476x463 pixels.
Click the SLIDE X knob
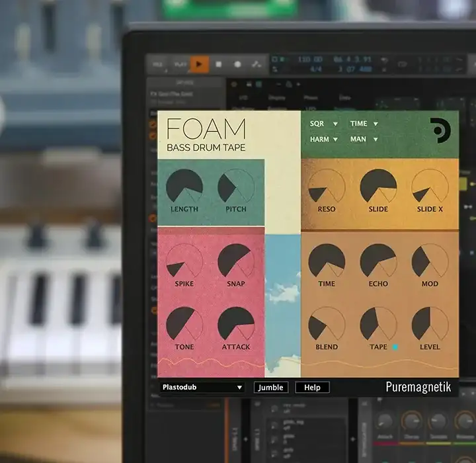430,187
